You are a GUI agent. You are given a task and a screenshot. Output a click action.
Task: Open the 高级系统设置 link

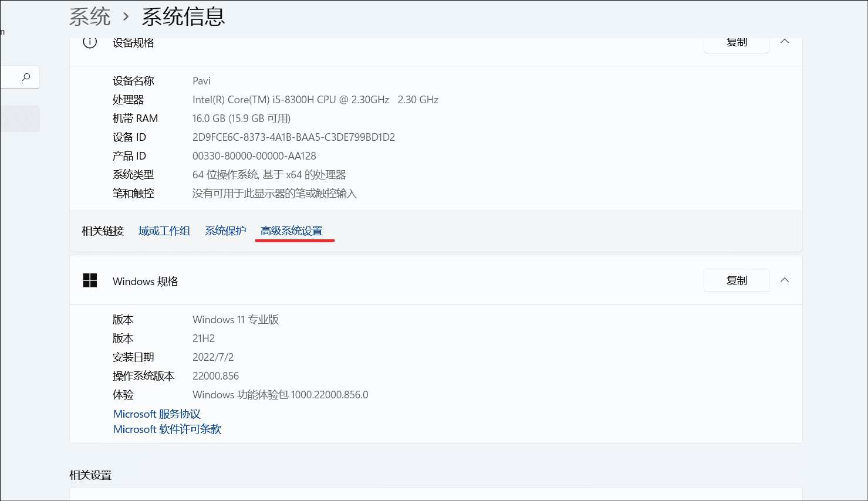[292, 231]
